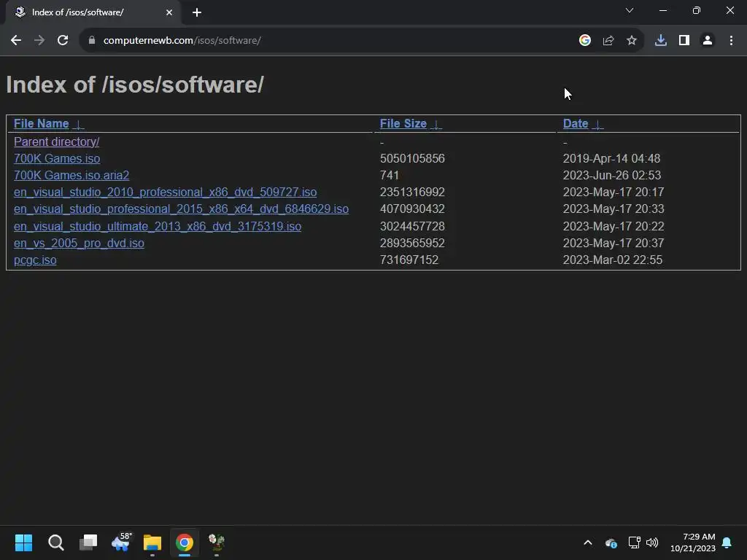This screenshot has width=747, height=560.
Task: Click date 2023-May-17 20:17
Action: tap(614, 192)
